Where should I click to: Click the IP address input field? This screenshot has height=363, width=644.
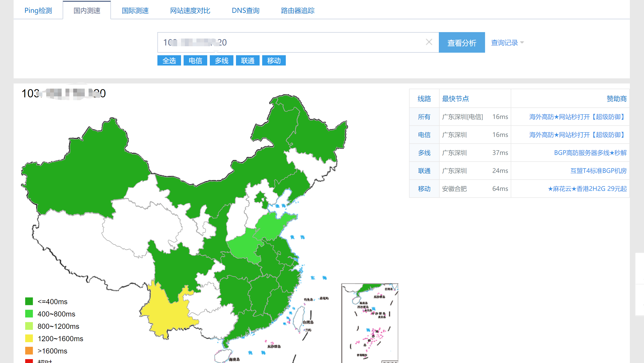[x=282, y=42]
